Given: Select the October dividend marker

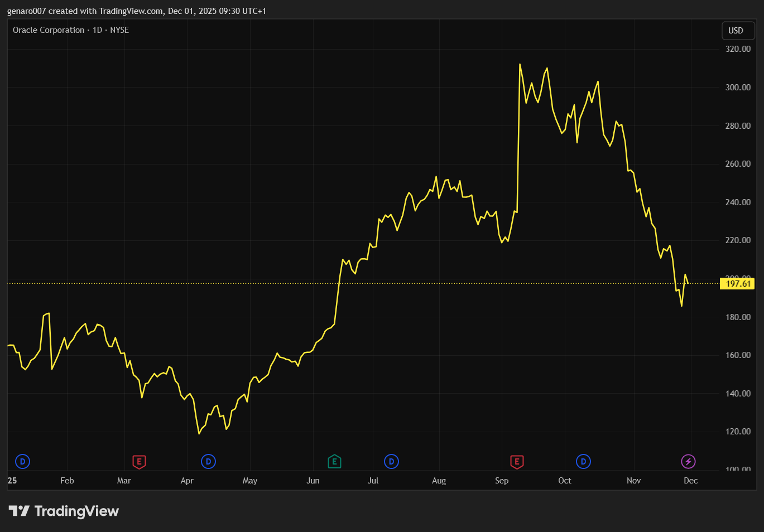Looking at the screenshot, I should 583,461.
